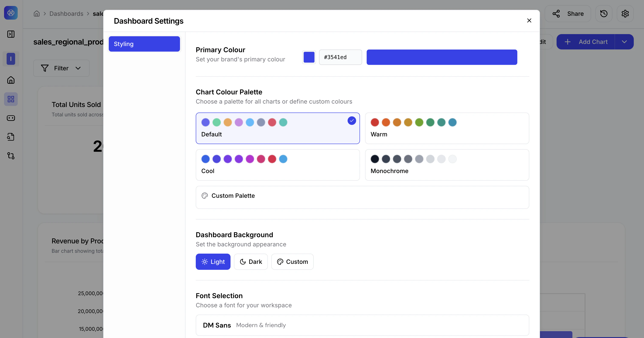This screenshot has height=338, width=644.
Task: Select the Monochrome chart palette
Action: [x=447, y=165]
